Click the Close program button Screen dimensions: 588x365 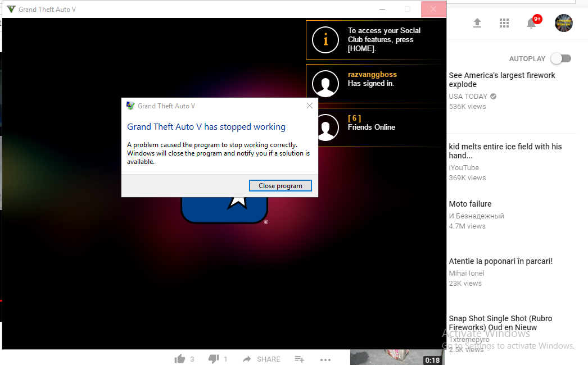coord(280,185)
